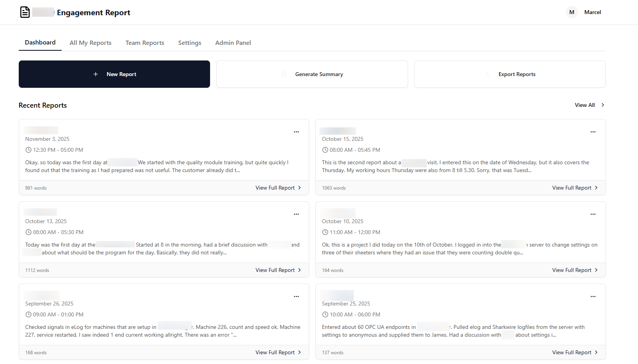Open Marcel's avatar circle in top right

pos(572,12)
